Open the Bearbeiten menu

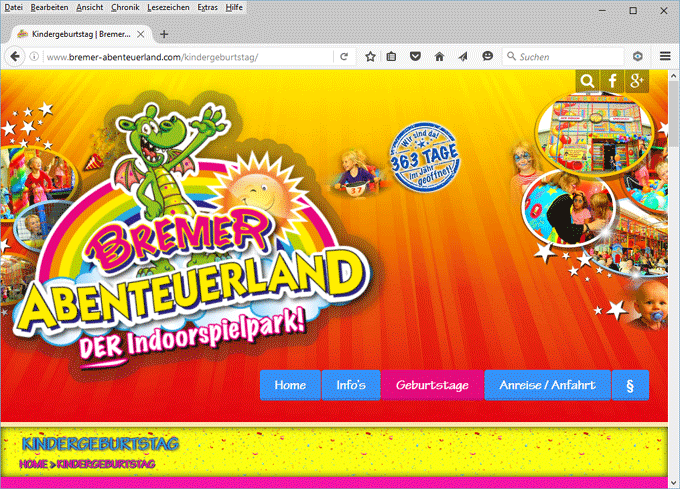[x=49, y=7]
